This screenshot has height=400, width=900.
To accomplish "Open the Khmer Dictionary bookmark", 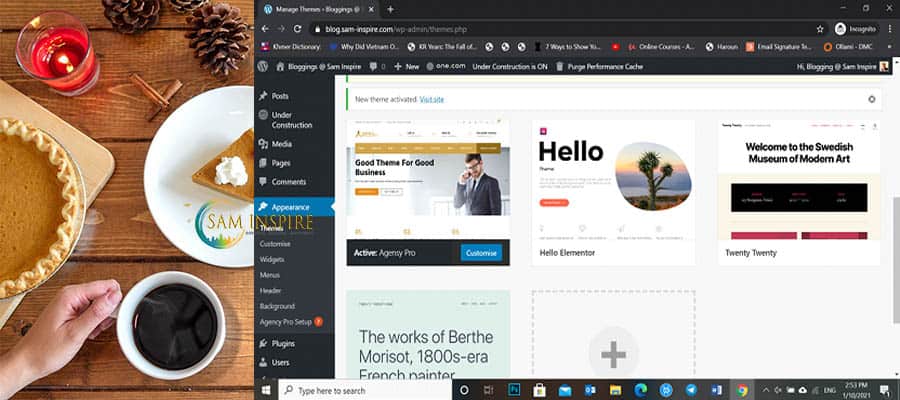I will click(x=291, y=47).
